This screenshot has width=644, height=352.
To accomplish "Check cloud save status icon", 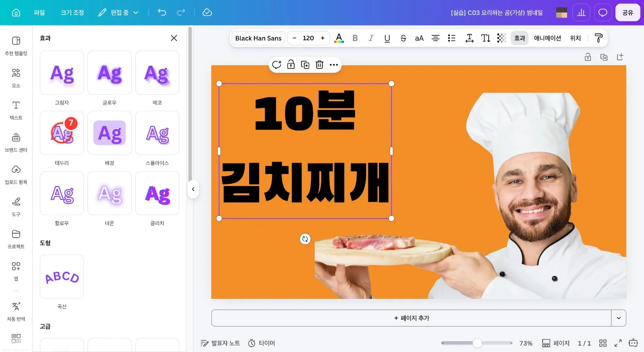I will coord(207,12).
